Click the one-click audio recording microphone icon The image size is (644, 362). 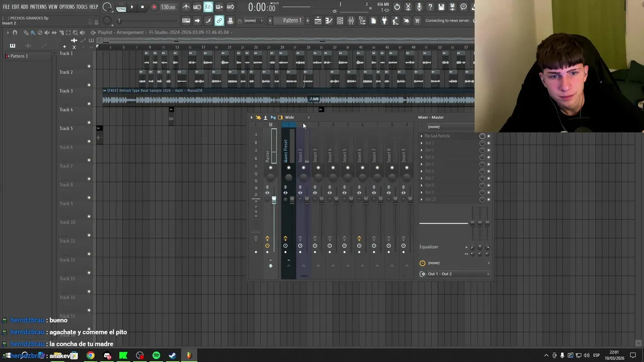[419, 7]
